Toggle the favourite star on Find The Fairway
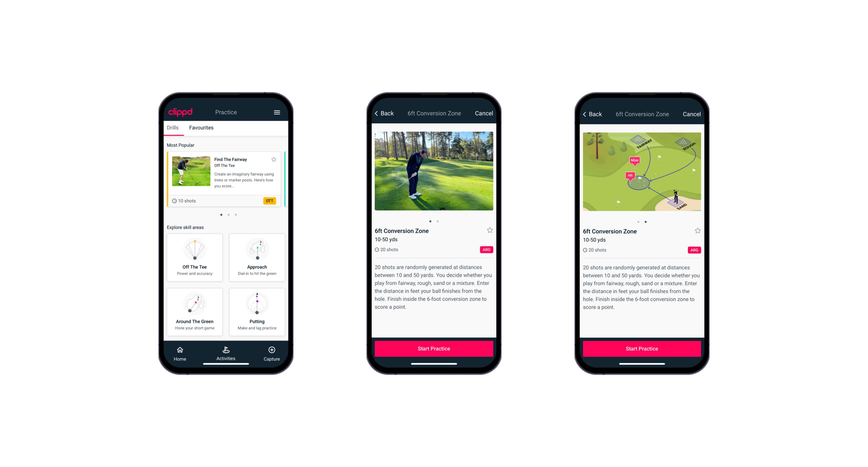This screenshot has height=467, width=868. (x=274, y=159)
